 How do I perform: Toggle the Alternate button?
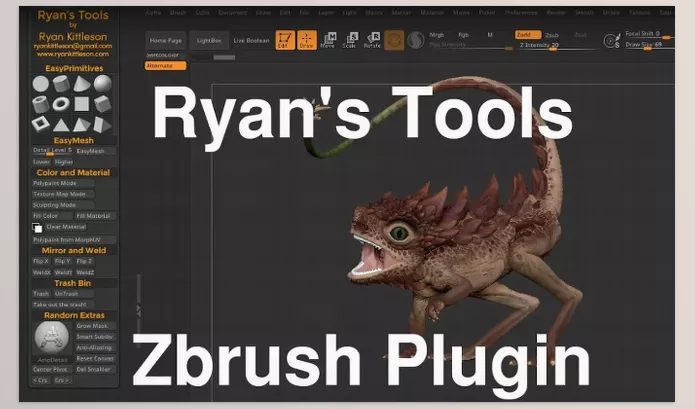165,66
